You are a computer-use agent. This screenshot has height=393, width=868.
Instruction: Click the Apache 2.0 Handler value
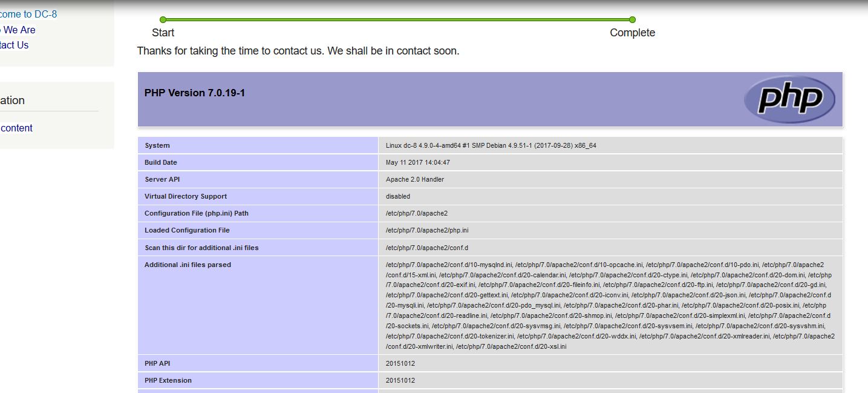pos(415,179)
